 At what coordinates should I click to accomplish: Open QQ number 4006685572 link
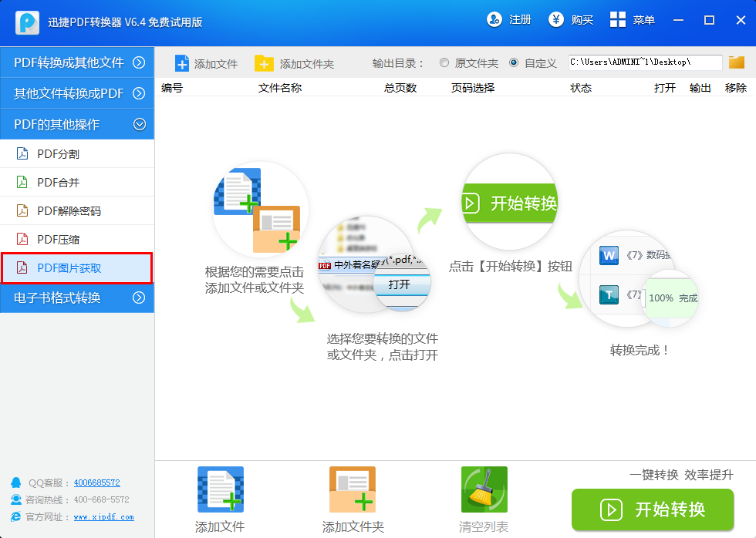click(x=97, y=483)
